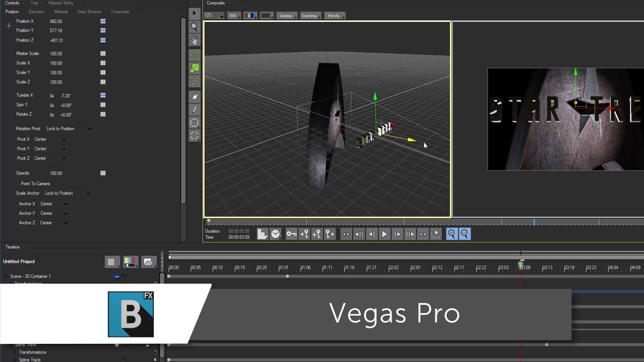Click the Opacity value field
This screenshot has height=362, width=644.
pyautogui.click(x=56, y=173)
